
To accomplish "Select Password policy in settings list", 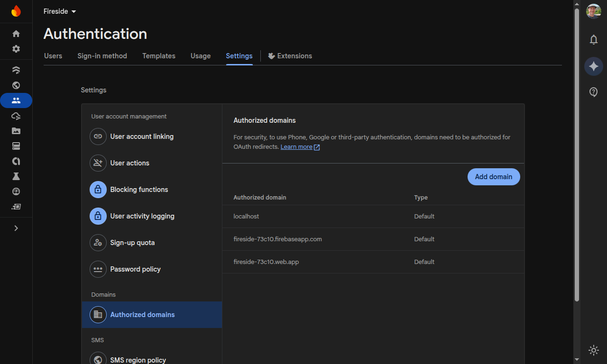I will [135, 269].
